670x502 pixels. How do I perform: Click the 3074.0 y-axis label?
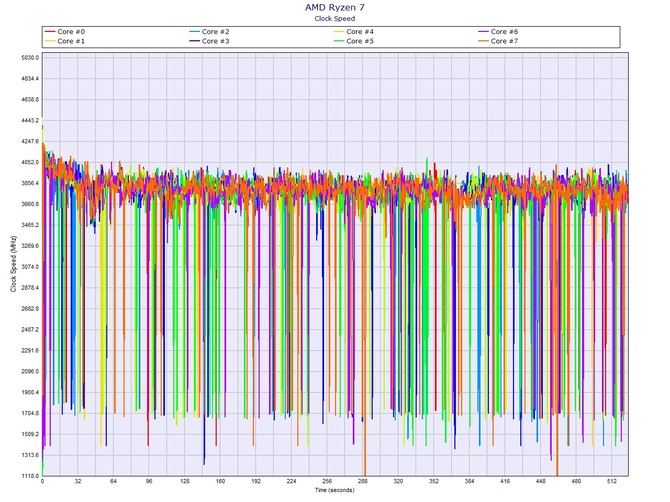click(x=30, y=267)
